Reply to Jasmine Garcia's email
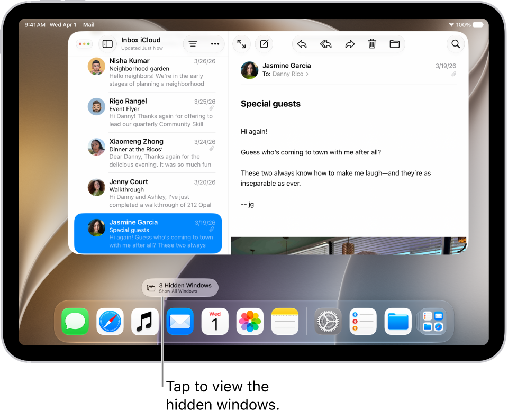Viewport: 508px width, 420px height. pyautogui.click(x=302, y=44)
